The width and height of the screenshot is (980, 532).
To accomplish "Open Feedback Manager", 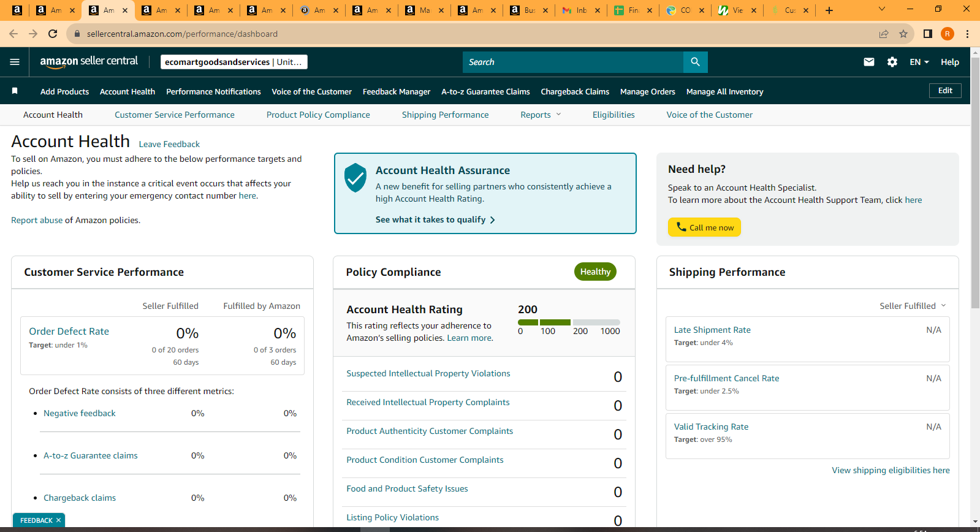I will [397, 91].
